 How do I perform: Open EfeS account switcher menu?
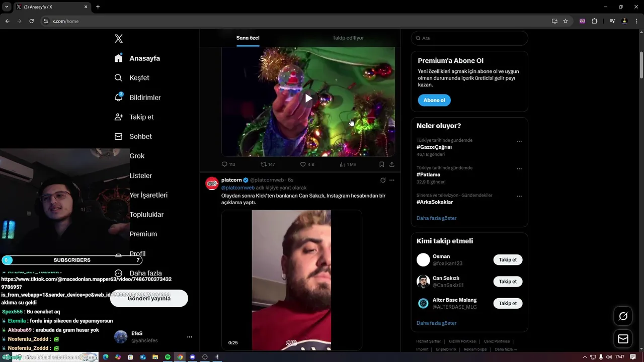click(189, 337)
